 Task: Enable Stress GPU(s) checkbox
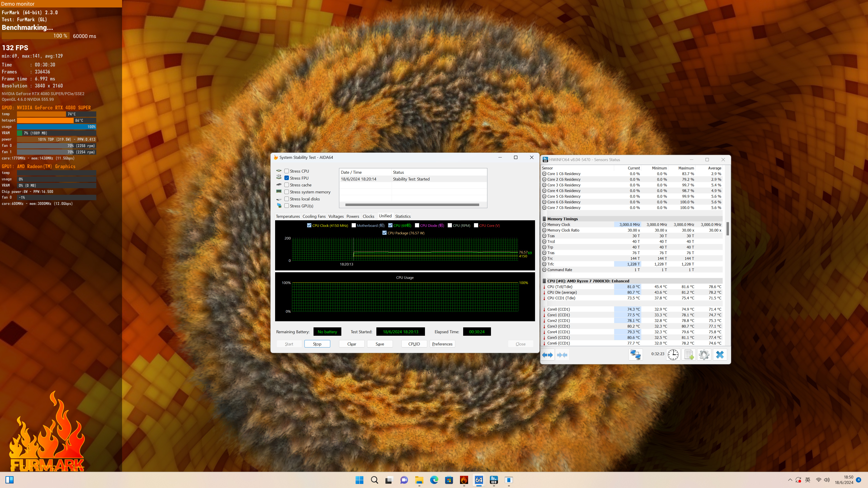286,206
